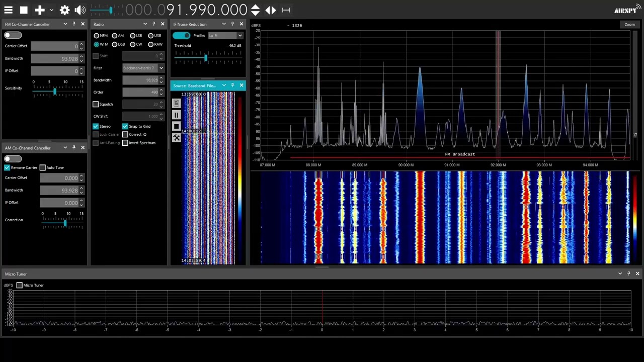Mute audio with the speaker icon
The width and height of the screenshot is (644, 362).
(x=80, y=10)
